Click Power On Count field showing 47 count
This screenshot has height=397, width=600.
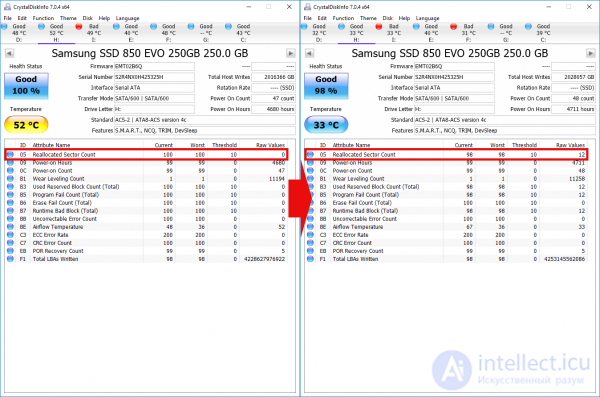tap(273, 98)
